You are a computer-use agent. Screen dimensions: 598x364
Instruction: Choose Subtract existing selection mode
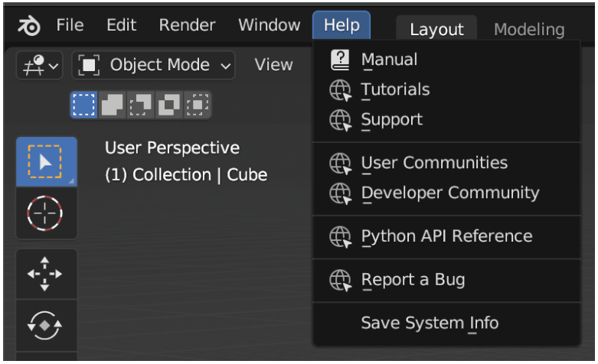tap(140, 105)
